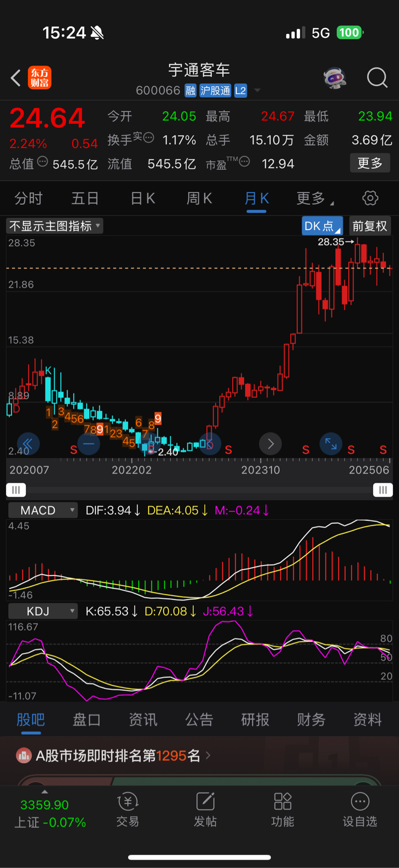
Task: Switch to the 周K weekly chart tab
Action: 199,198
